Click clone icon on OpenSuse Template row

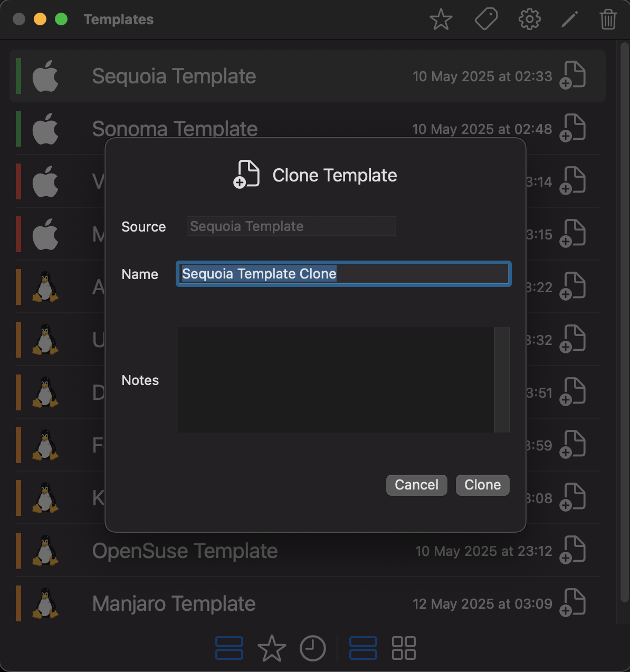coord(572,550)
